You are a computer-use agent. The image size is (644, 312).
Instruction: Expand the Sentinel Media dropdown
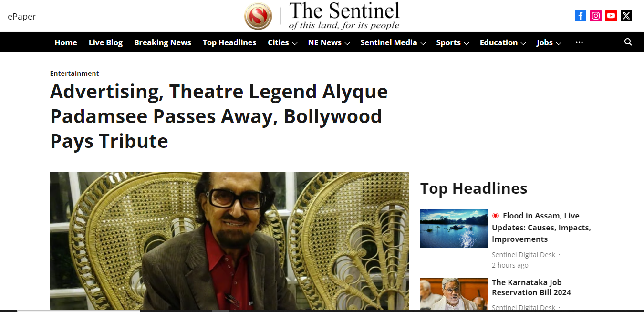coord(393,42)
